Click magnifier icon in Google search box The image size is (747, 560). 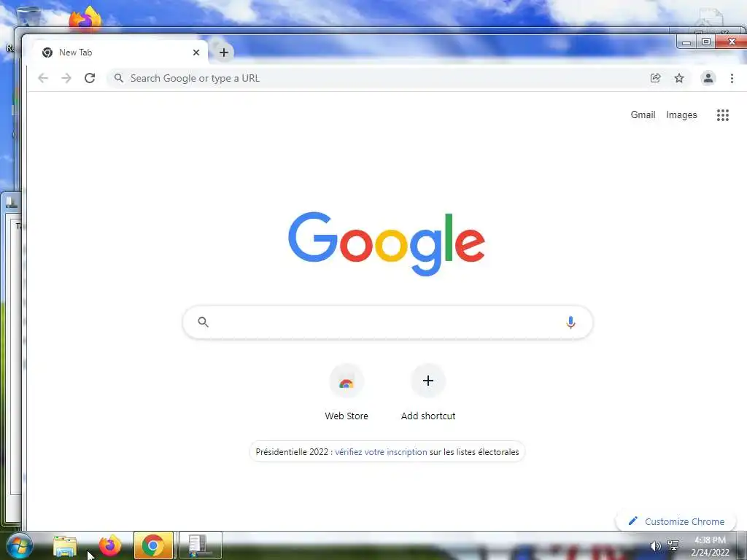[203, 322]
